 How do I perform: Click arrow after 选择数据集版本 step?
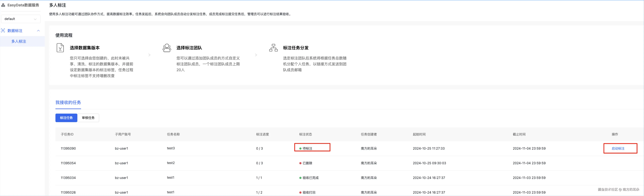[150, 55]
